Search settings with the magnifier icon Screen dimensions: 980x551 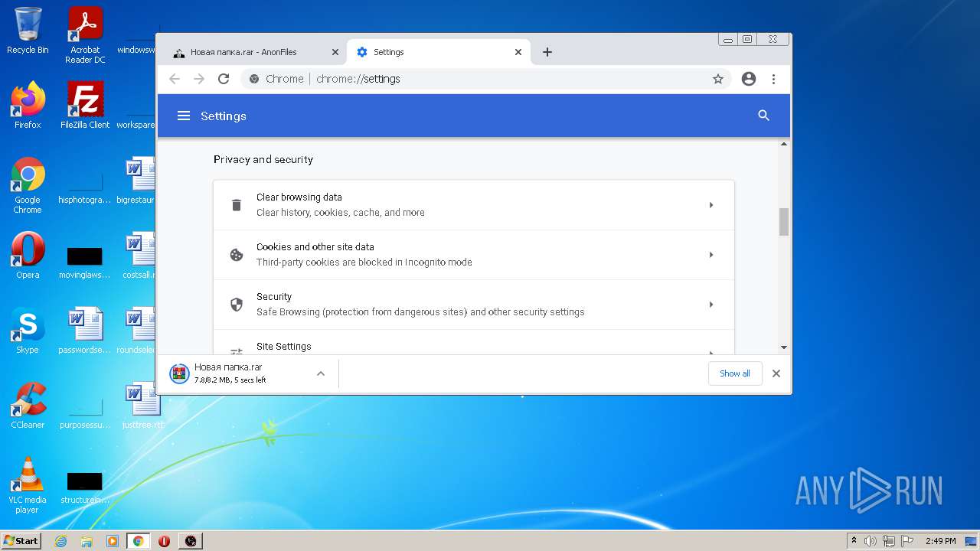[763, 116]
